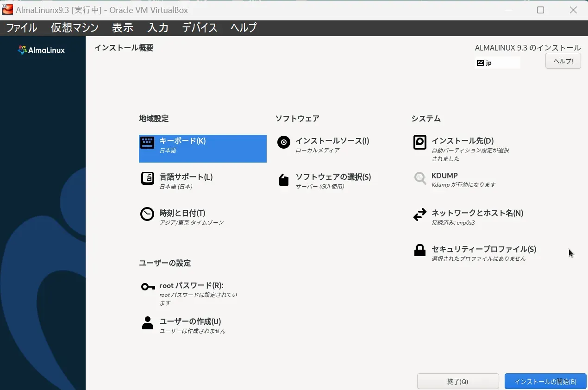This screenshot has width=588, height=390.
Task: Click the padlock icon for セキュリティープロファイル
Action: tap(419, 251)
